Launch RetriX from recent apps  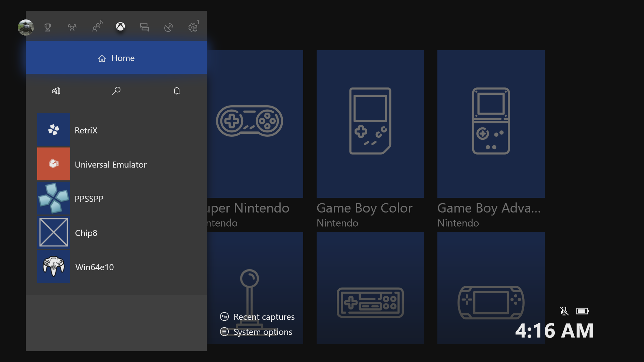point(86,130)
